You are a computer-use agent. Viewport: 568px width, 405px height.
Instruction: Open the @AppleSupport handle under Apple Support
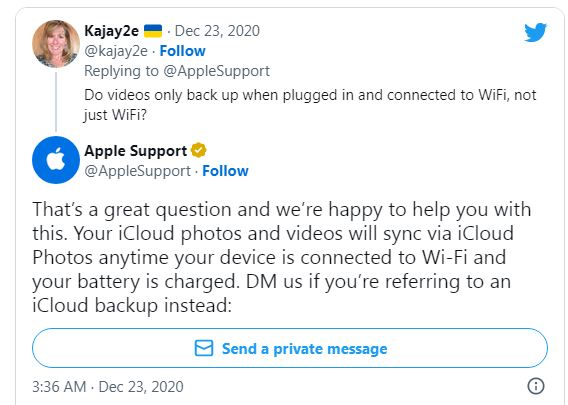tap(137, 171)
